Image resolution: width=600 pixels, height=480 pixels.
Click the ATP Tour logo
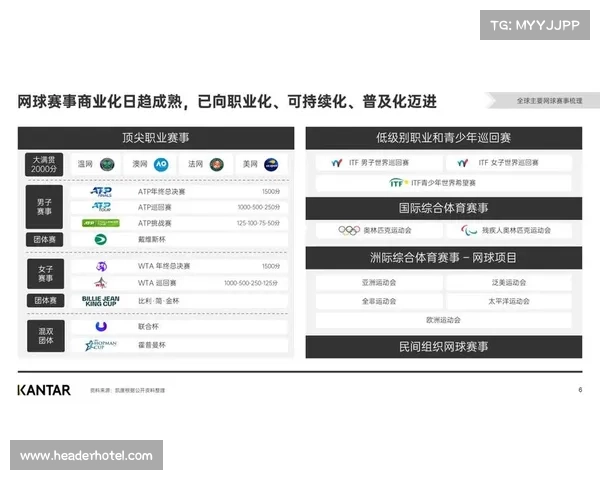click(x=101, y=207)
